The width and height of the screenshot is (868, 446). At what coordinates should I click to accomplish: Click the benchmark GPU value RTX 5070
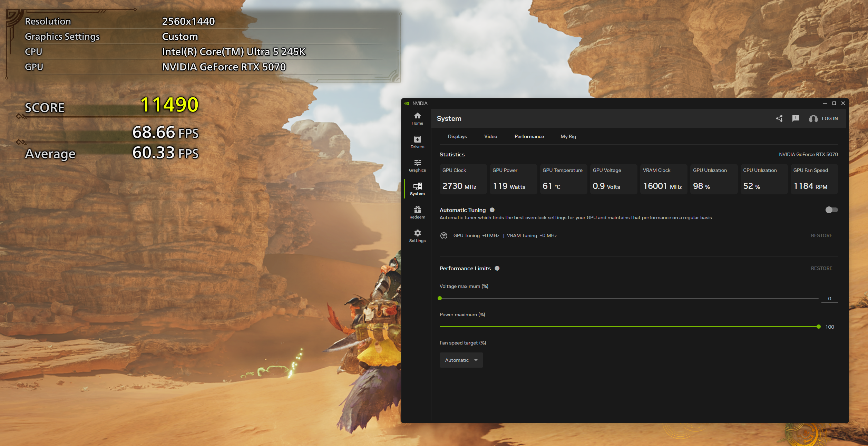[224, 67]
